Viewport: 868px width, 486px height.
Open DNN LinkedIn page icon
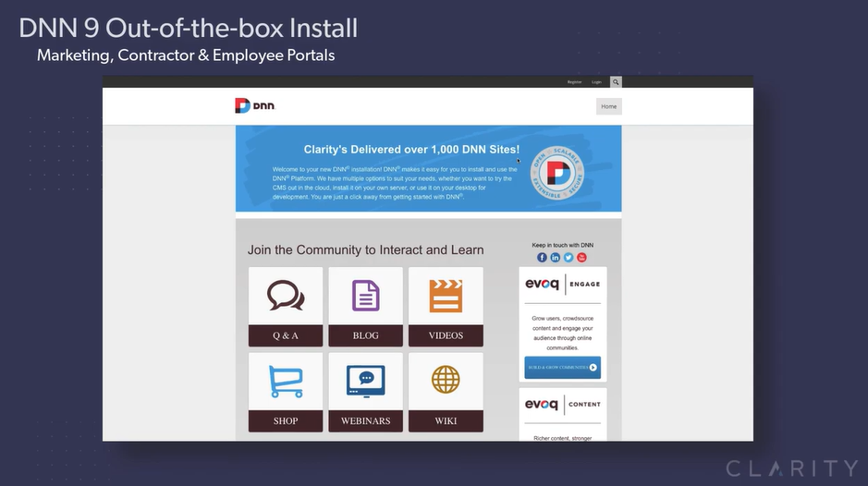(556, 258)
